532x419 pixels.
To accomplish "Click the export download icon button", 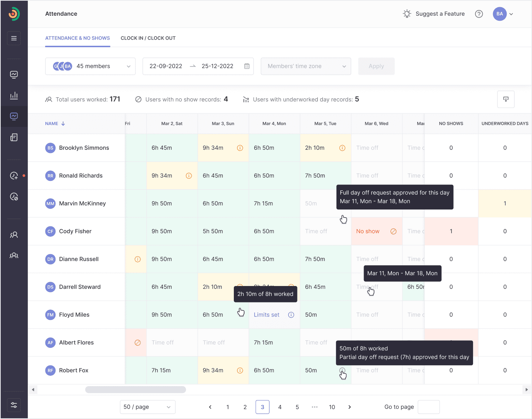I will [506, 99].
